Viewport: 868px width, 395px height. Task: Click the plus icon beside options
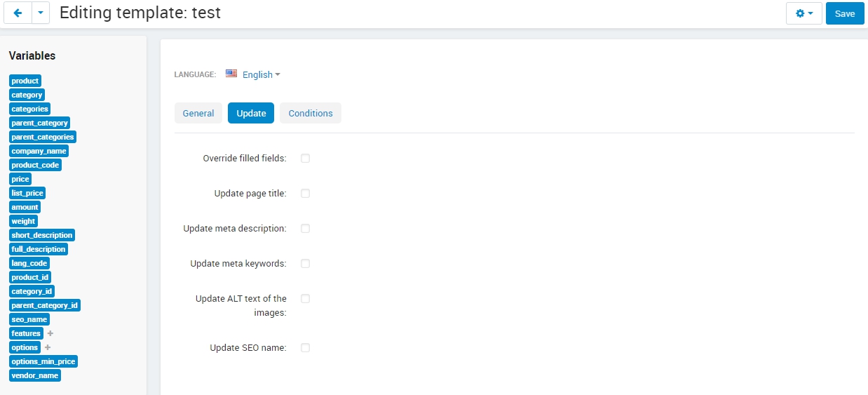click(48, 347)
